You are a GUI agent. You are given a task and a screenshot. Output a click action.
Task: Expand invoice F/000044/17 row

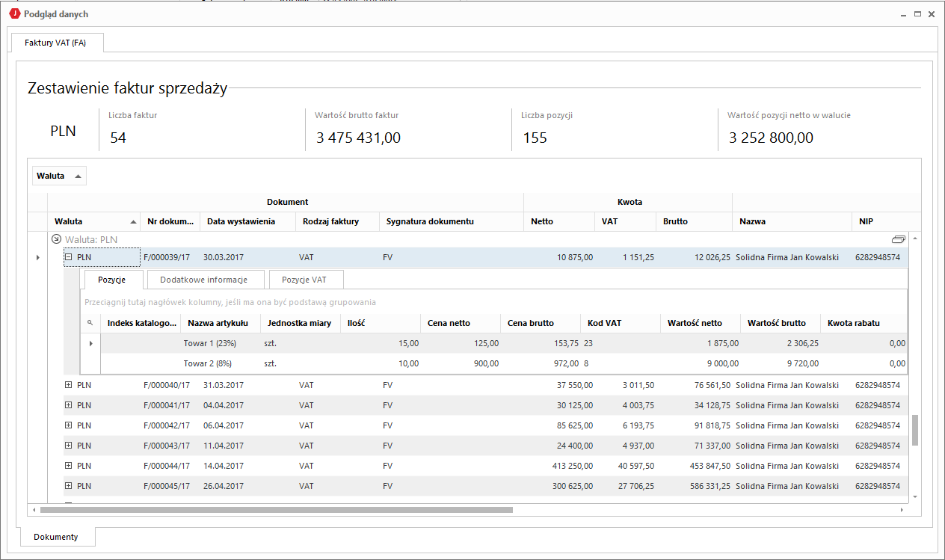click(x=68, y=466)
